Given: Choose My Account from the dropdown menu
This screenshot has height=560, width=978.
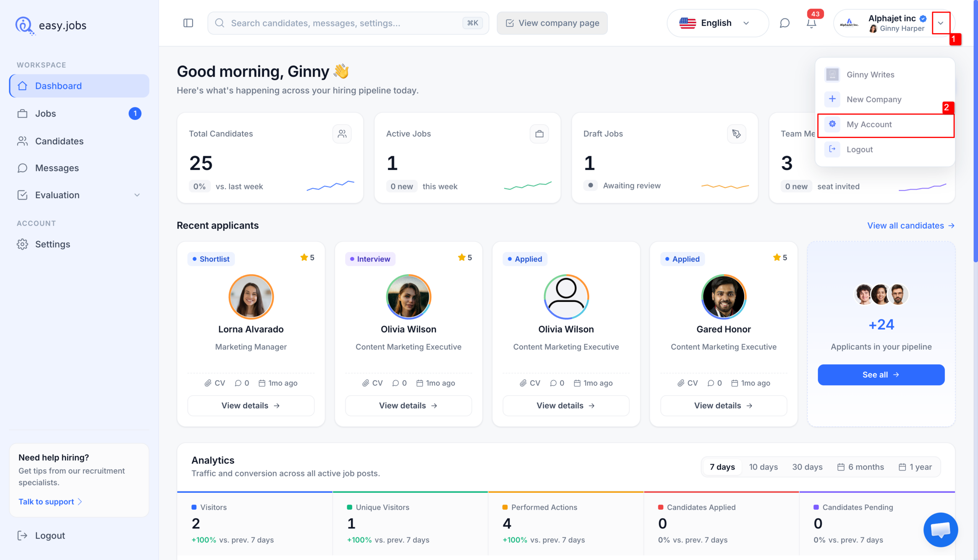Looking at the screenshot, I should (886, 125).
